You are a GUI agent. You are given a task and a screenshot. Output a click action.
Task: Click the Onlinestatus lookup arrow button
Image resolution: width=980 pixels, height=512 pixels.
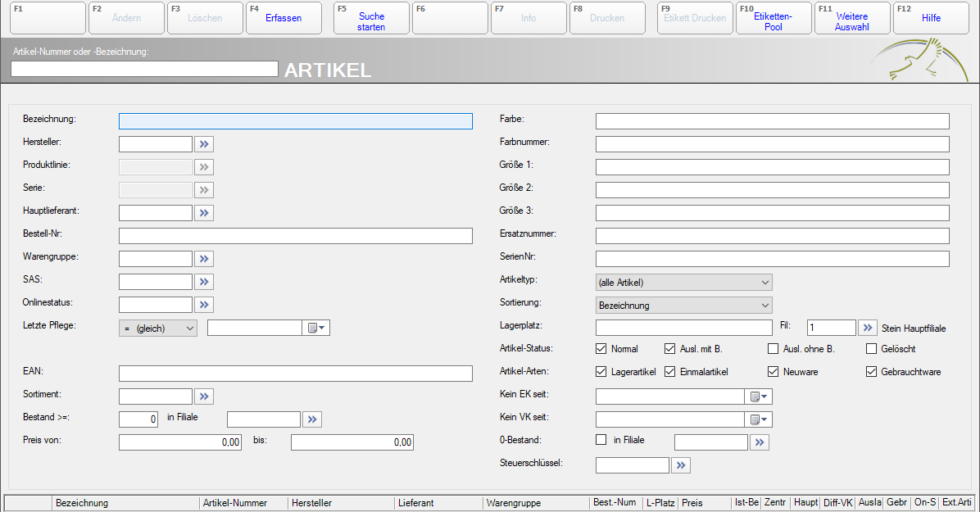click(204, 305)
